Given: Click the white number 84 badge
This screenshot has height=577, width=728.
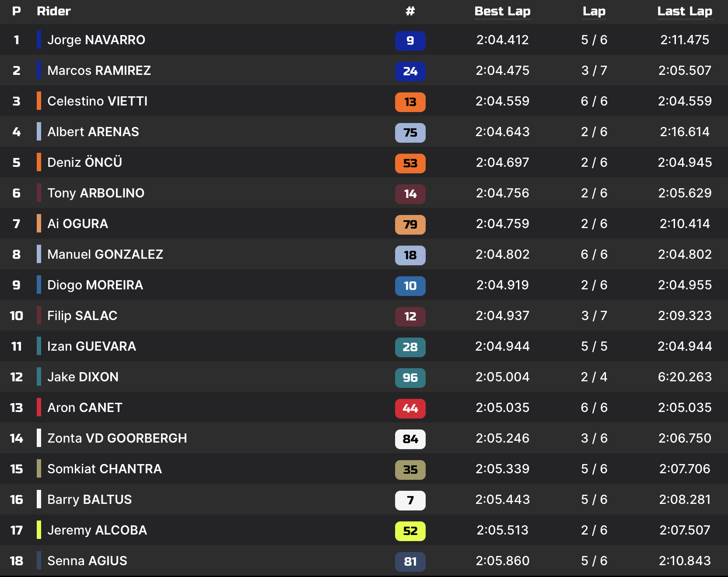Looking at the screenshot, I should tap(410, 439).
